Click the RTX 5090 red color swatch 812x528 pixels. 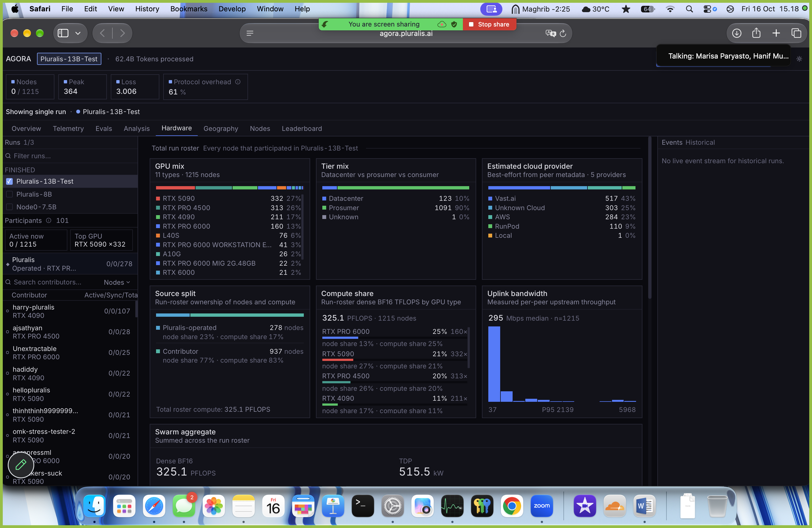[158, 198]
